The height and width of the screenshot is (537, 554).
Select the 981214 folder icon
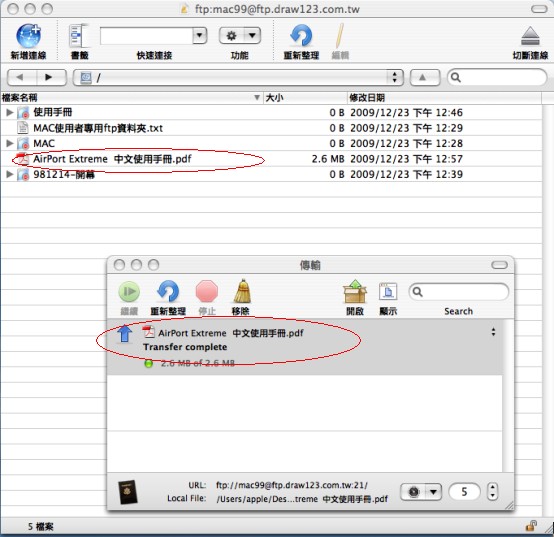[23, 174]
